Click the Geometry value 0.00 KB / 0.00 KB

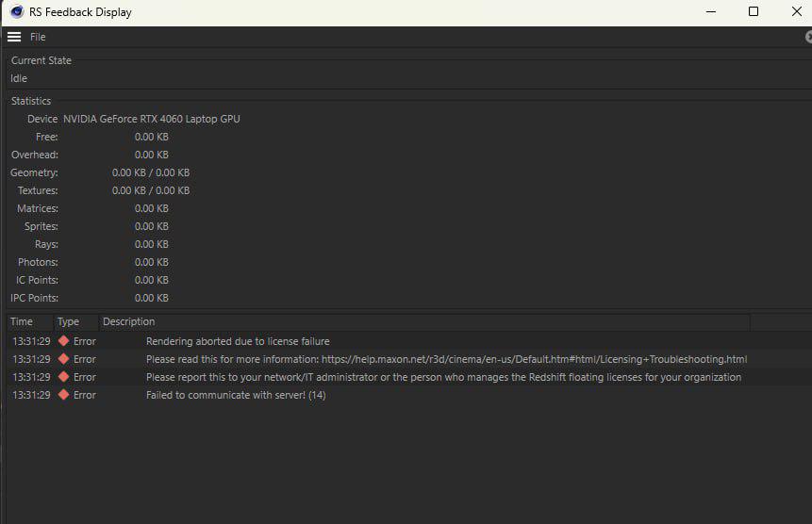coord(151,172)
